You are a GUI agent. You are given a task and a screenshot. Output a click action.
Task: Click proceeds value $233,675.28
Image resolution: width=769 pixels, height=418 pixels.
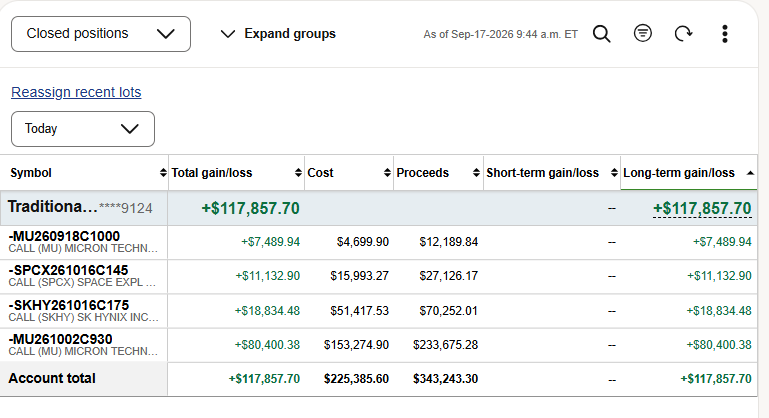point(445,345)
